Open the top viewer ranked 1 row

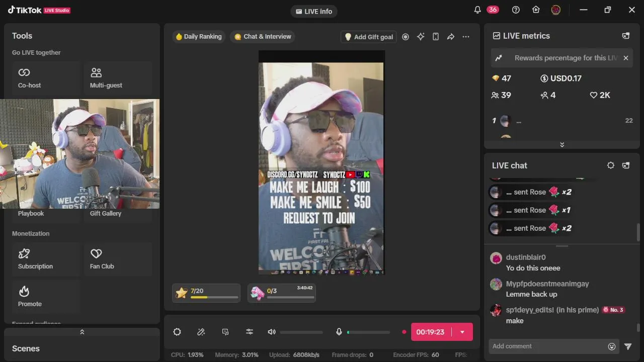(562, 121)
